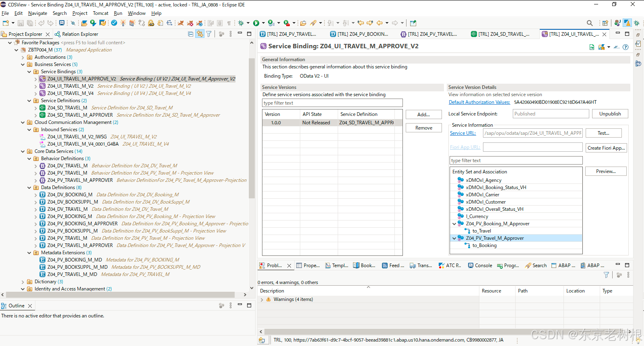This screenshot has width=644, height=346.
Task: Open the Window menu
Action: pos(136,13)
